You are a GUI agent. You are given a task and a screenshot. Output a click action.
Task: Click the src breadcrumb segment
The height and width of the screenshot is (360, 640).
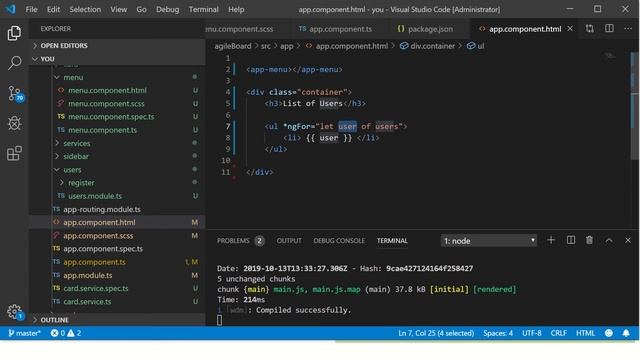[266, 46]
